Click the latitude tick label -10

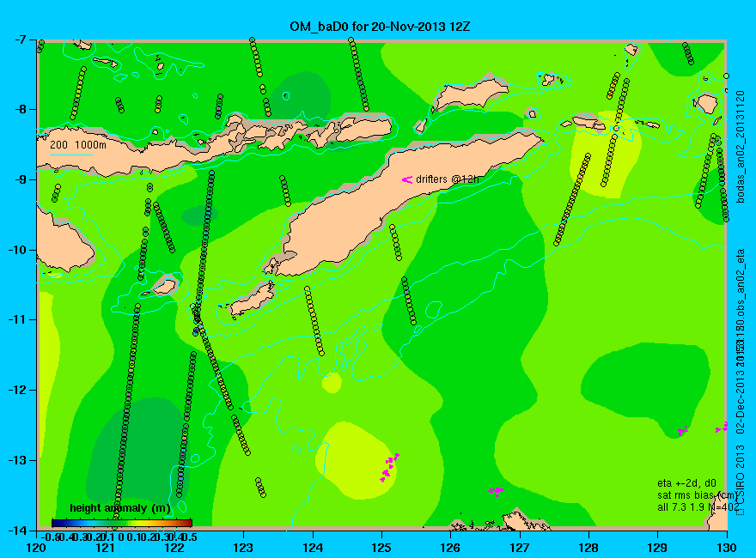pyautogui.click(x=18, y=250)
